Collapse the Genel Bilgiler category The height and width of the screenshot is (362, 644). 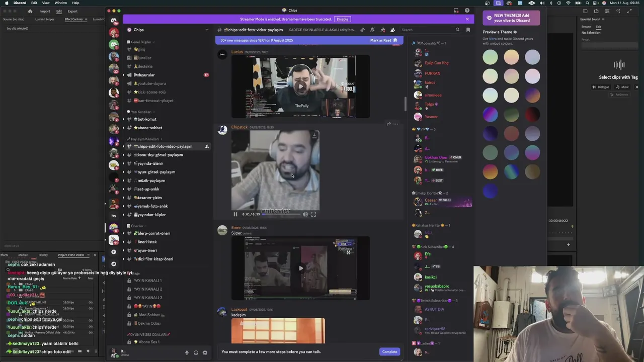point(141,42)
